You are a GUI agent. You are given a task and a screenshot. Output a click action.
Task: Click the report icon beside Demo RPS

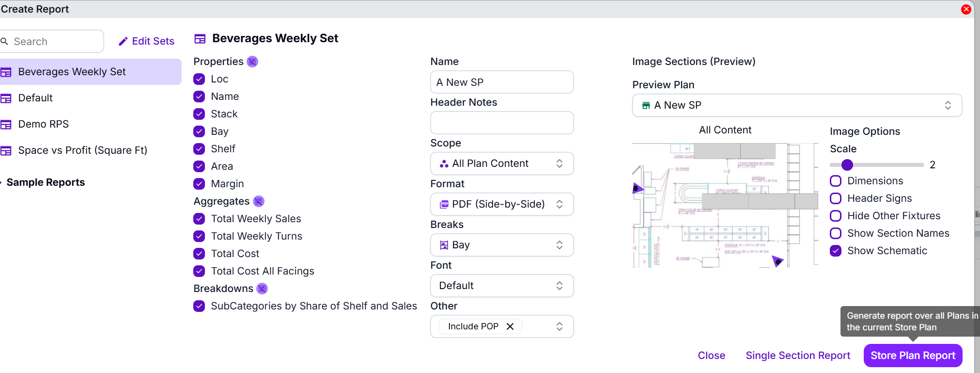(x=6, y=125)
